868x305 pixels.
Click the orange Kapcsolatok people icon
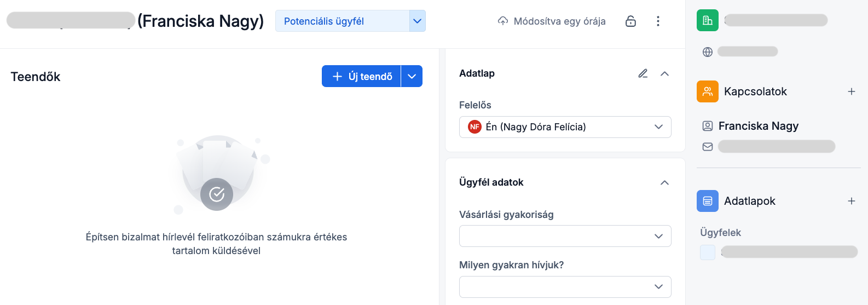(x=707, y=91)
